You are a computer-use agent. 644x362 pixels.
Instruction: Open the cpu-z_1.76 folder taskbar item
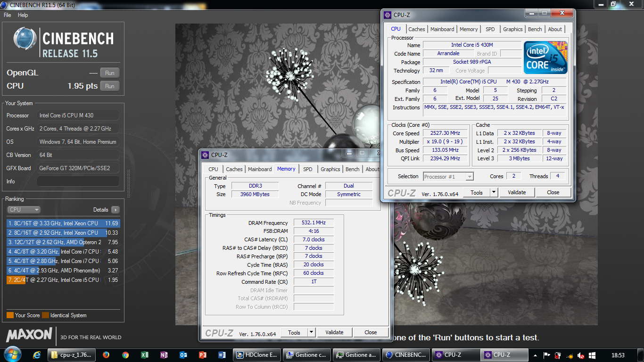pyautogui.click(x=71, y=355)
